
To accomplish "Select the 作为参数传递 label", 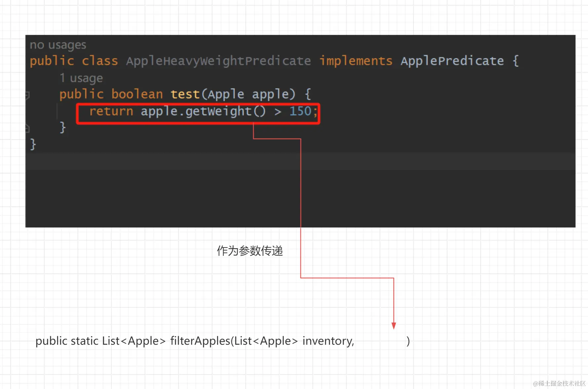I will tap(250, 251).
